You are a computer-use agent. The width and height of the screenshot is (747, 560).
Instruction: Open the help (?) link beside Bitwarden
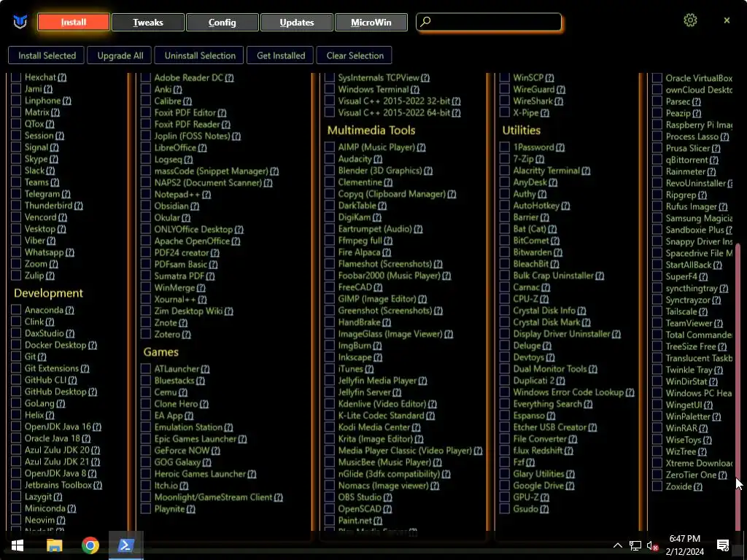pyautogui.click(x=558, y=252)
